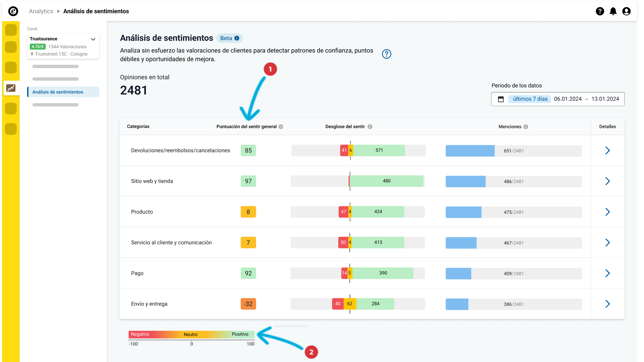Select Análisis de sentimientos in the side menu

pos(63,92)
